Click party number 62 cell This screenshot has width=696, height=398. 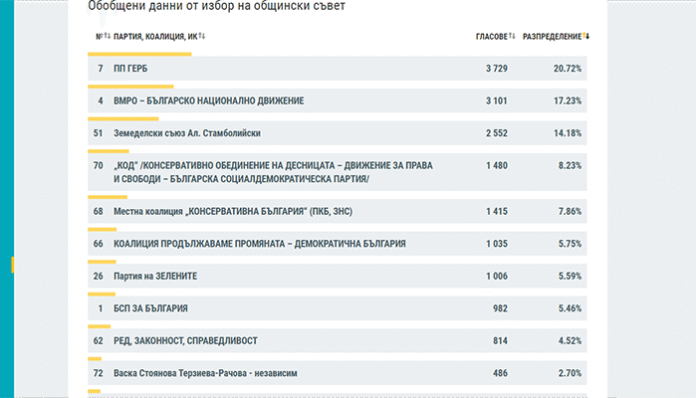click(x=98, y=341)
